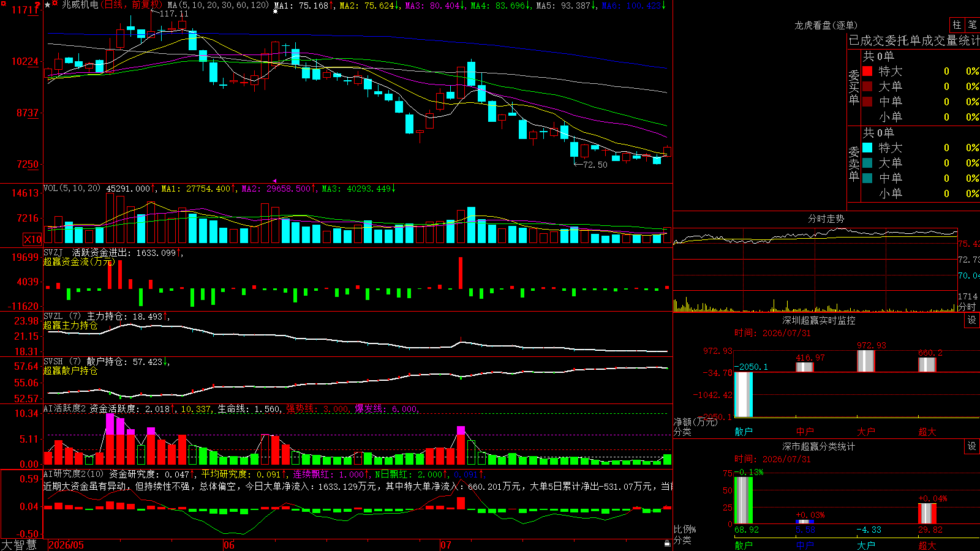Click the 深圳超赢实时监控 panel title
Screen dimensions: 980x551
point(819,320)
